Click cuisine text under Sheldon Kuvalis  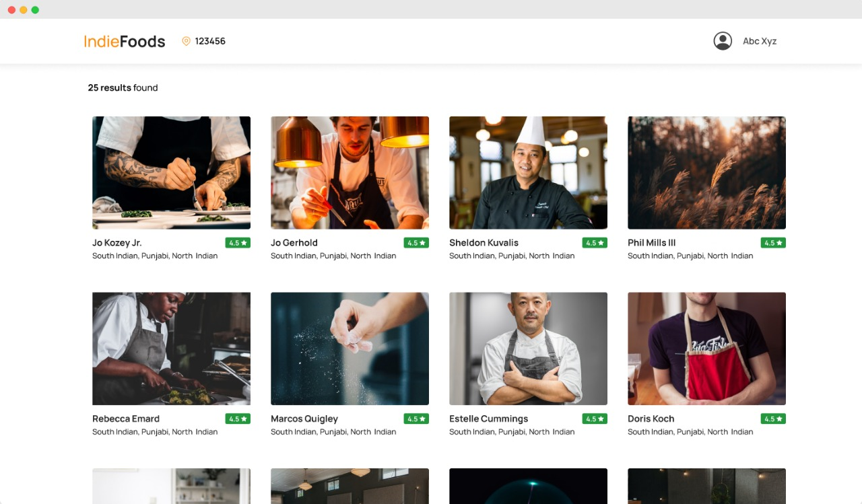(x=512, y=256)
